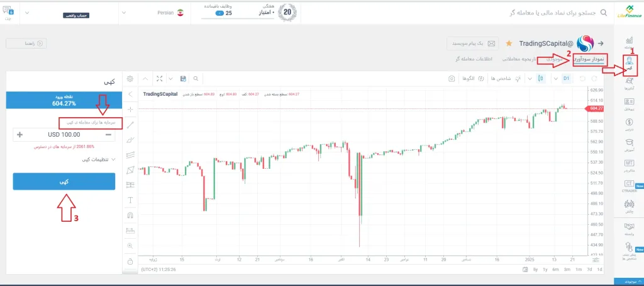Viewport: 644px width, 286px height.
Task: Select the trend line drawing tool
Action: (130, 124)
